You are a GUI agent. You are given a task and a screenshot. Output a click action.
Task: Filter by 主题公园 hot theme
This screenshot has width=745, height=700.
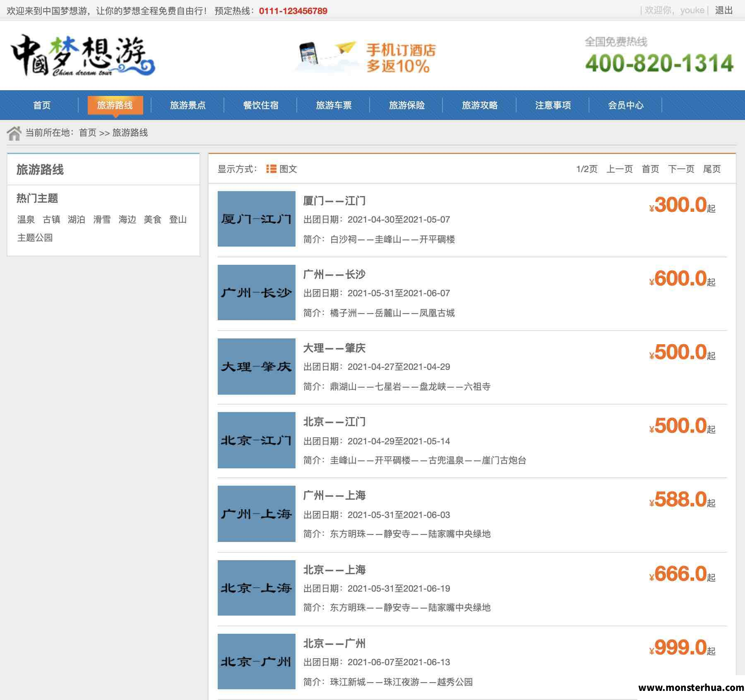tap(35, 237)
